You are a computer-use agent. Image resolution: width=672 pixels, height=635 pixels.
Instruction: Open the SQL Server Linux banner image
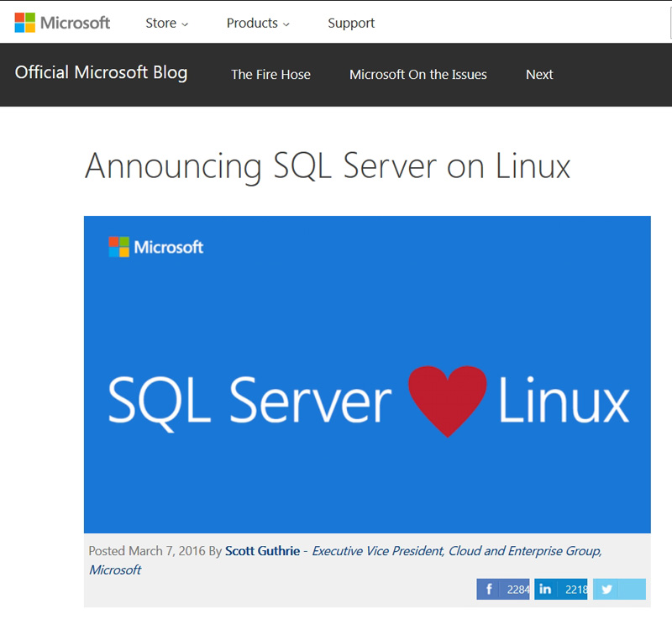click(x=367, y=375)
